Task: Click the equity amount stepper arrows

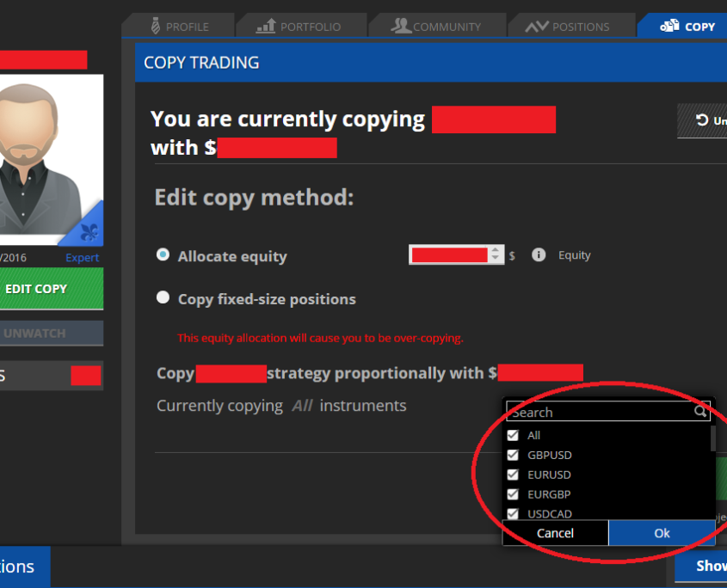Action: [496, 254]
